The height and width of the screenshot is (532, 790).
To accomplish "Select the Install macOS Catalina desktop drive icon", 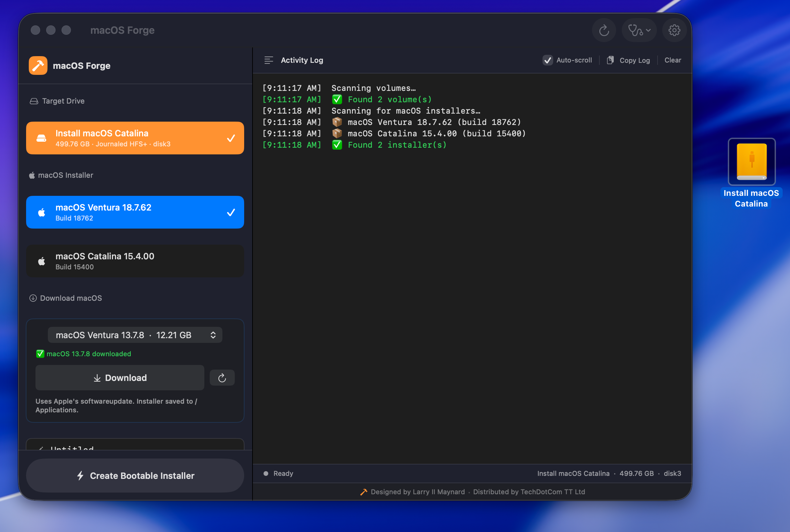I will 751,161.
